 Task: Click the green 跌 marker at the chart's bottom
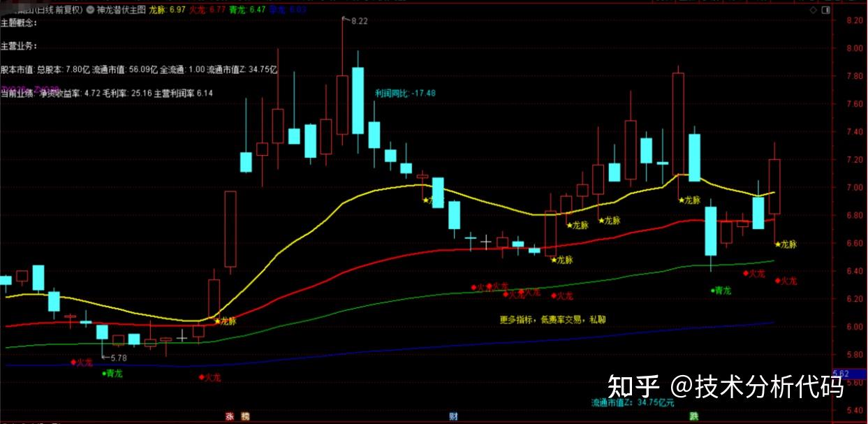tap(694, 416)
